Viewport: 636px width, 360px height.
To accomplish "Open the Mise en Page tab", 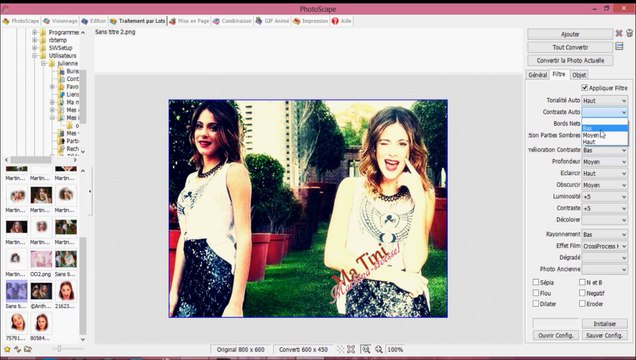I will click(189, 21).
